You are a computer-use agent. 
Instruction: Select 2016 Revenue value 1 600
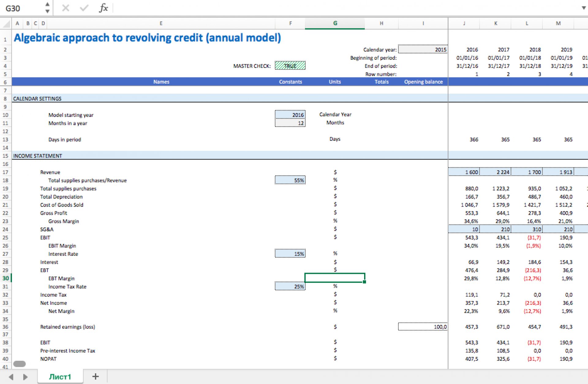(x=464, y=172)
